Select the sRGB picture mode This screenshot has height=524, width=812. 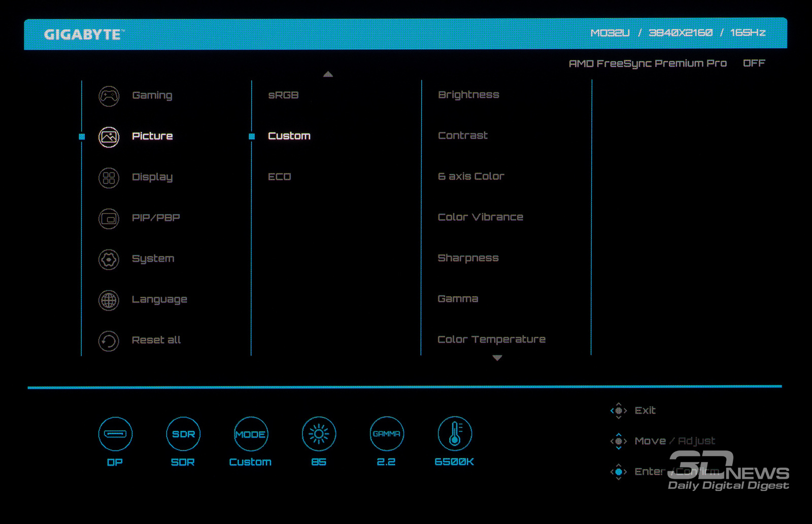(x=283, y=95)
